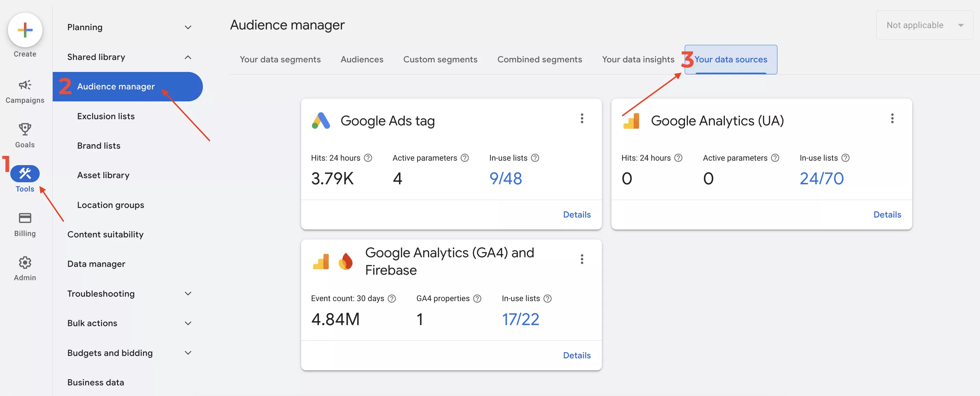Click the Firebase flame icon
Screen dimensions: 980x396
pyautogui.click(x=346, y=261)
